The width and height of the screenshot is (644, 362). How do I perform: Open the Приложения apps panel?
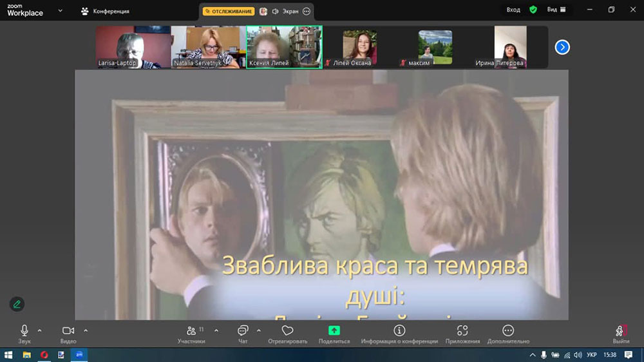(x=462, y=334)
